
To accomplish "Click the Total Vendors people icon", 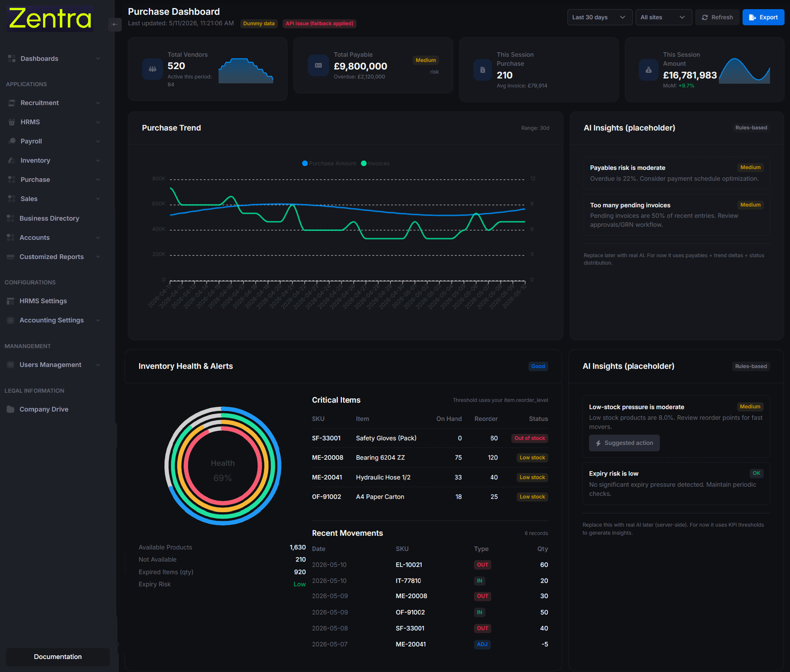I will click(x=153, y=69).
